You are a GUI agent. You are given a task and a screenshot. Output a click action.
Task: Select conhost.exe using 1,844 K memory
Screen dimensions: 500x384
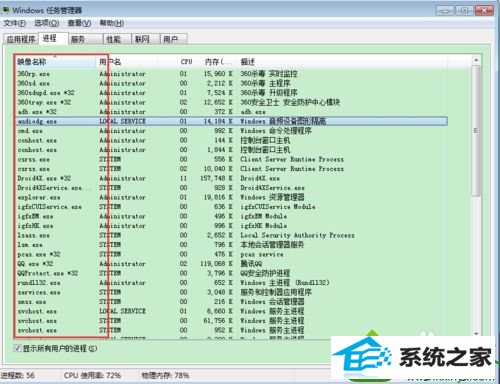pos(231,150)
